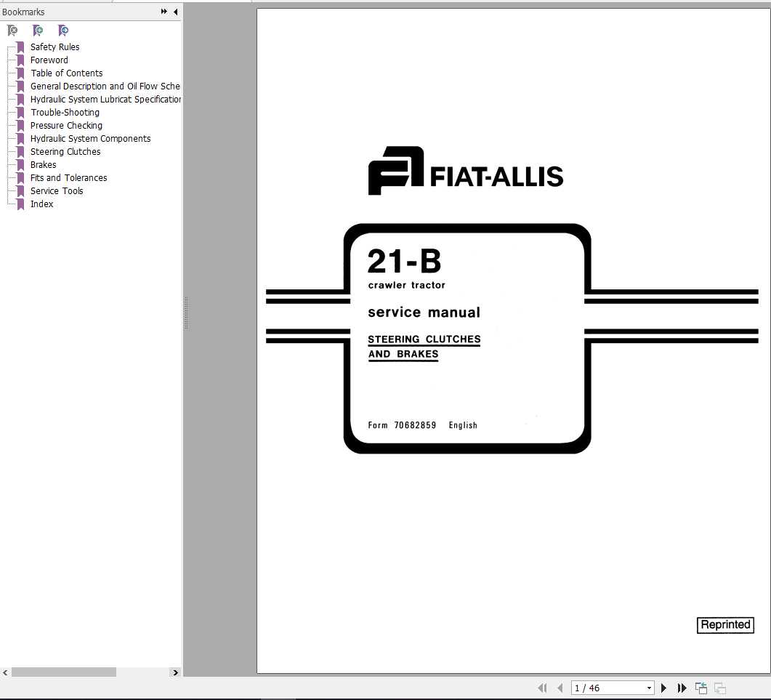Click the Form 70682859 text
Image resolution: width=771 pixels, height=700 pixels.
(402, 425)
